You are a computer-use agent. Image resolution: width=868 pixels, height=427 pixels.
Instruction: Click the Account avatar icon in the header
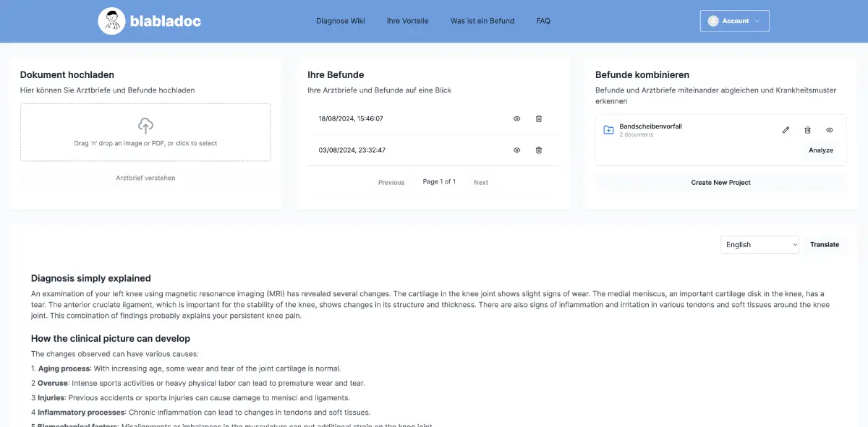[x=712, y=20]
